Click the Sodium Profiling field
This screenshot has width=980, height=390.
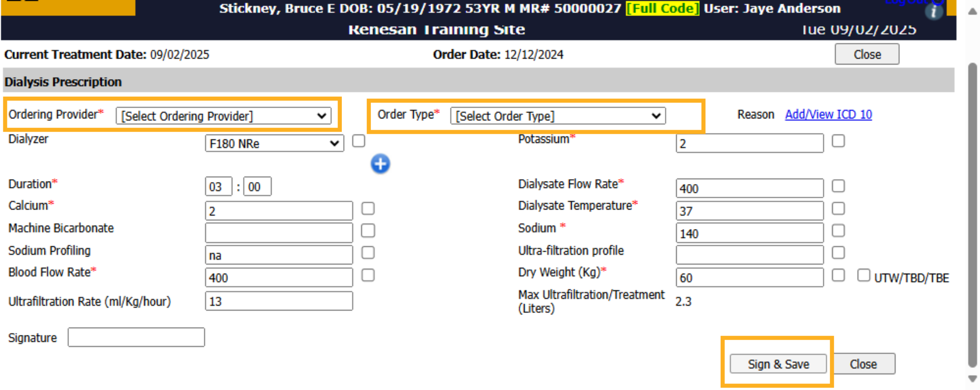pos(279,255)
